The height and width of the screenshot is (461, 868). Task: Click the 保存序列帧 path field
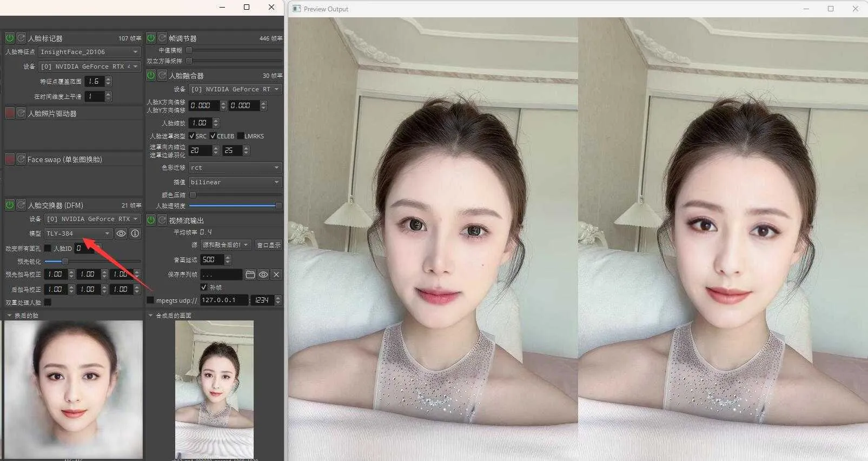(x=222, y=275)
